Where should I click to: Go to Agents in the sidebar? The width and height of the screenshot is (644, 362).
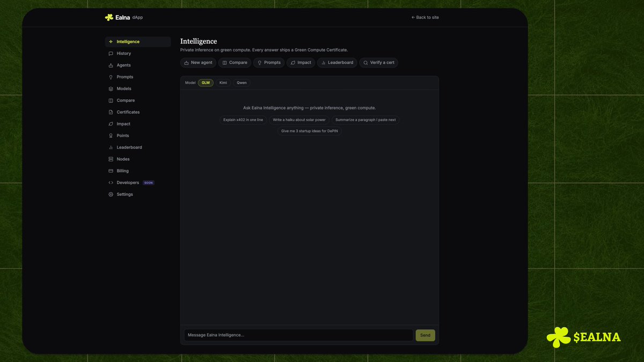point(138,65)
